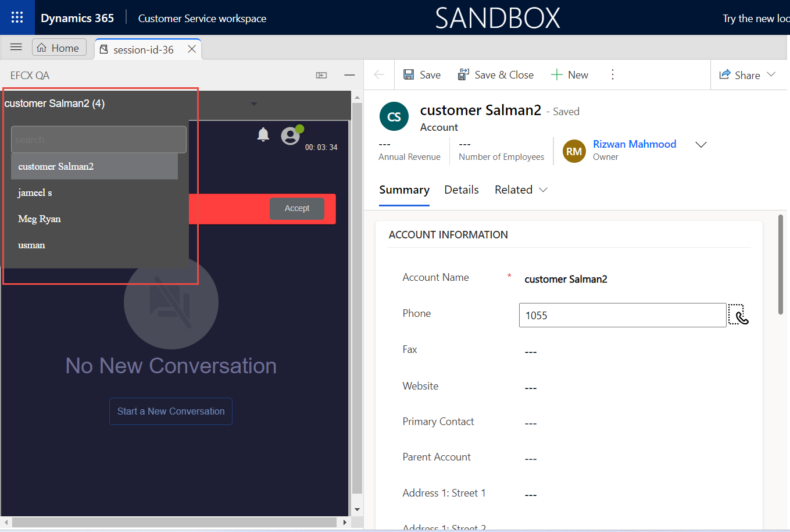Screen dimensions: 790x532
Task: Open the more commands ellipsis menu
Action: [x=612, y=75]
